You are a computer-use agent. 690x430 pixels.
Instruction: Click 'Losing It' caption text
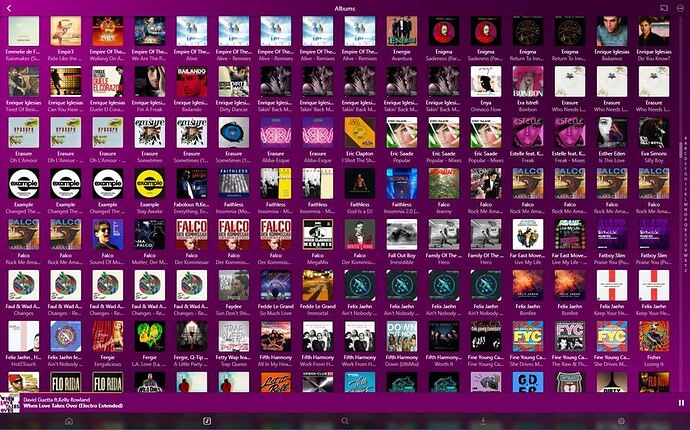click(654, 364)
